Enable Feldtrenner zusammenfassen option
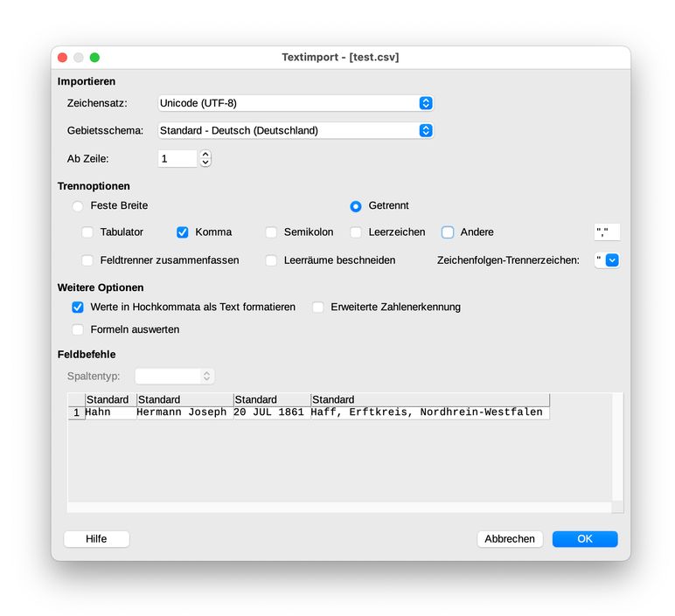This screenshot has width=675, height=616. [87, 260]
